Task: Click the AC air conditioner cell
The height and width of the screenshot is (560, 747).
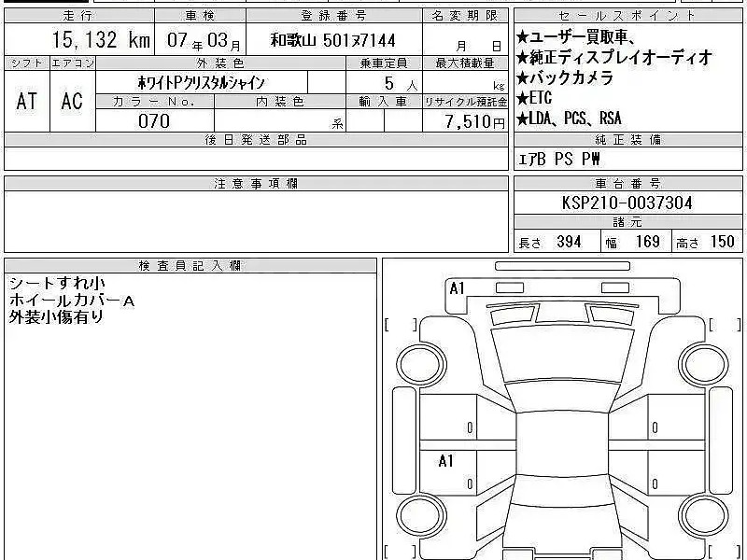Action: 72,101
